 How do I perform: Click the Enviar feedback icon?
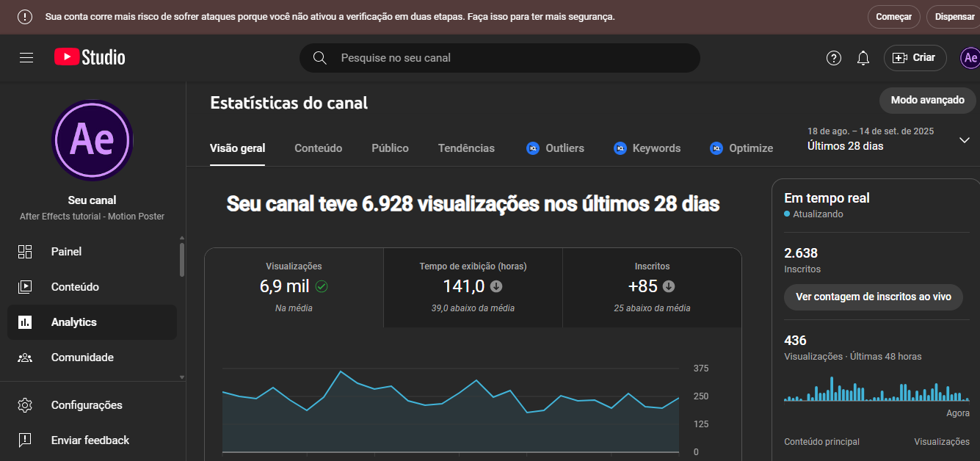pos(25,440)
